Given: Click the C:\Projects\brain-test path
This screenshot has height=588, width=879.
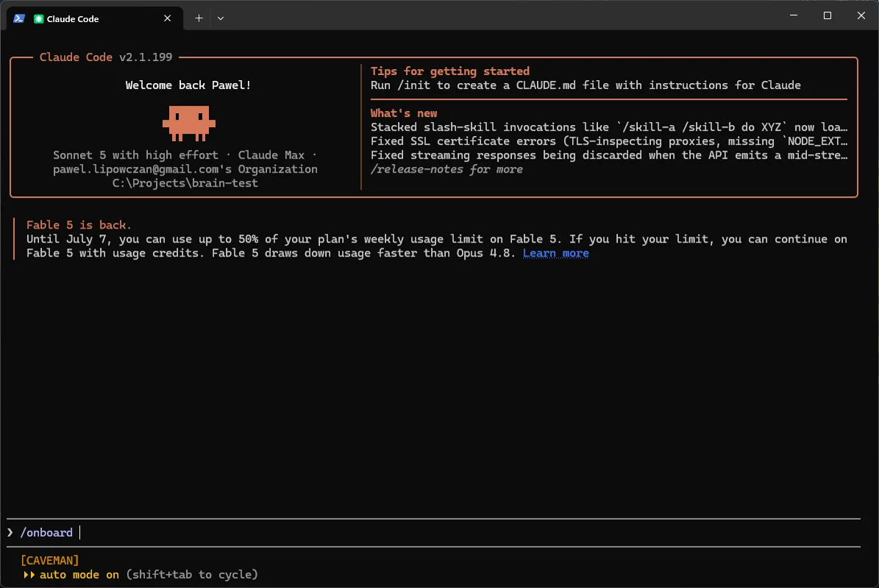Looking at the screenshot, I should (185, 183).
